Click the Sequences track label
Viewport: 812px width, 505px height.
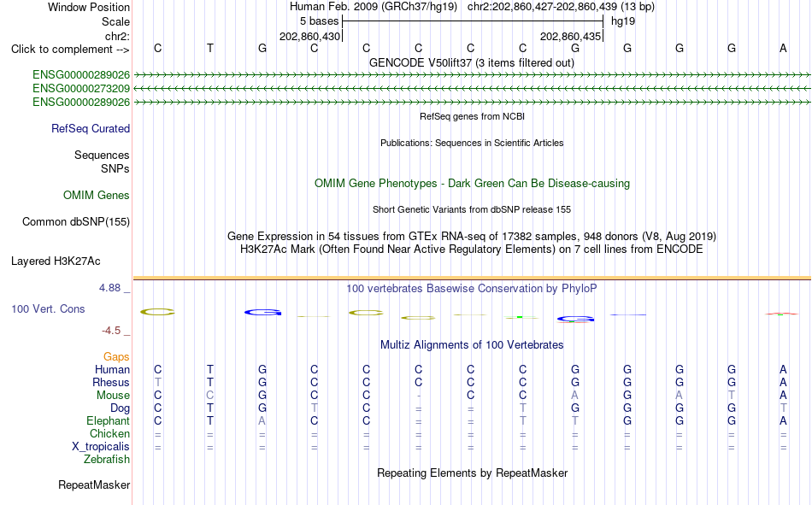102,155
